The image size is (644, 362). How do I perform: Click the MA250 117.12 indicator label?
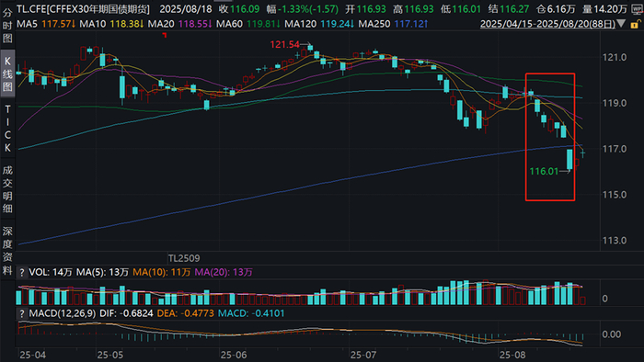tap(393, 24)
